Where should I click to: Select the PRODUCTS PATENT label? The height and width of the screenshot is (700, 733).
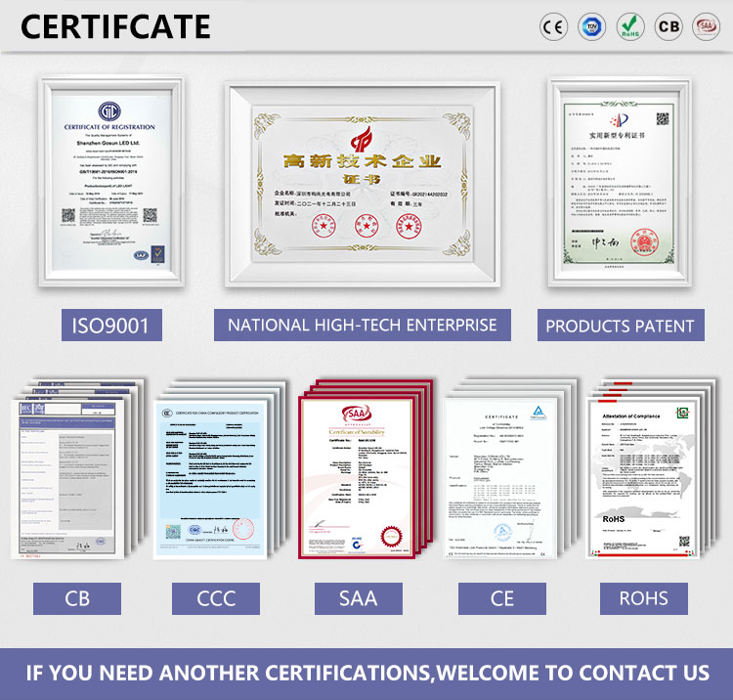coord(621,325)
